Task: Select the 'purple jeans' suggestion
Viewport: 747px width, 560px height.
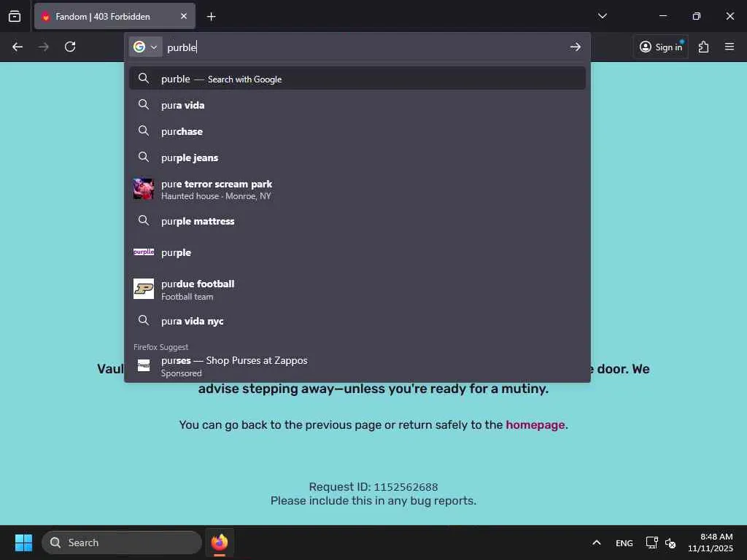Action: point(357,157)
